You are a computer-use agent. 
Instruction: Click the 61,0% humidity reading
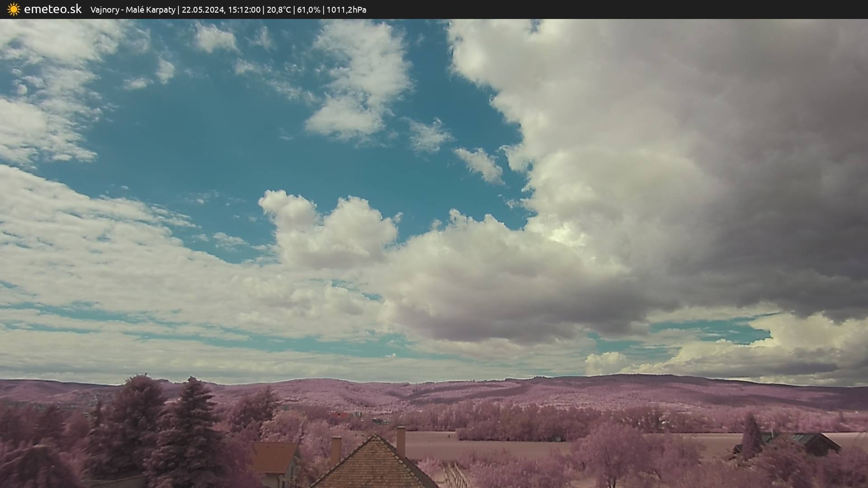click(308, 10)
